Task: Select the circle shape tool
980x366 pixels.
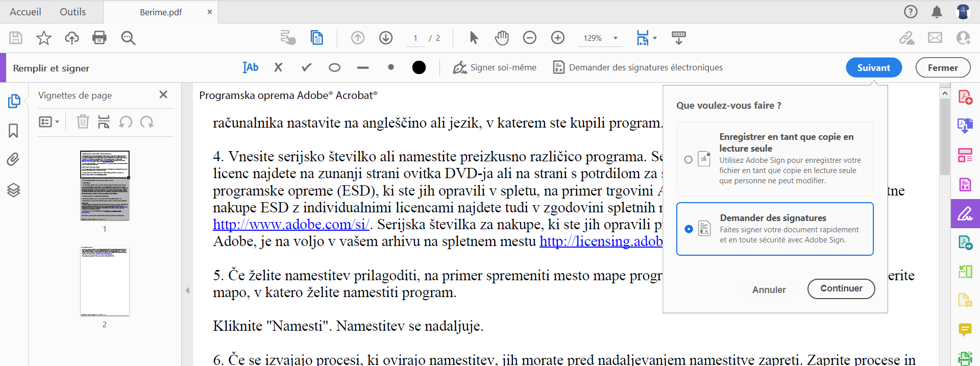Action: (x=335, y=67)
